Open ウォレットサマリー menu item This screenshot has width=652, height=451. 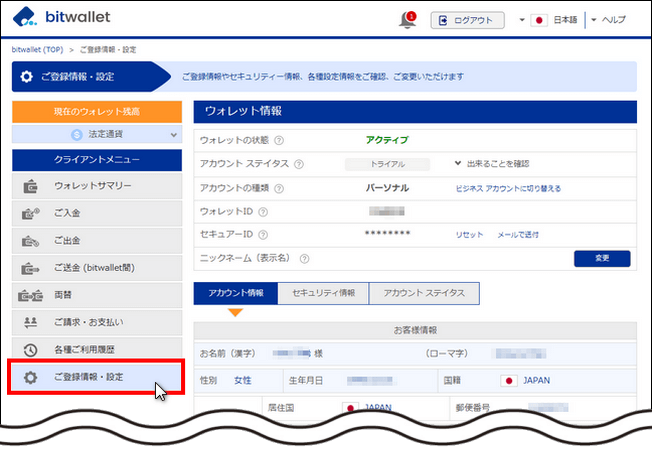tap(97, 186)
